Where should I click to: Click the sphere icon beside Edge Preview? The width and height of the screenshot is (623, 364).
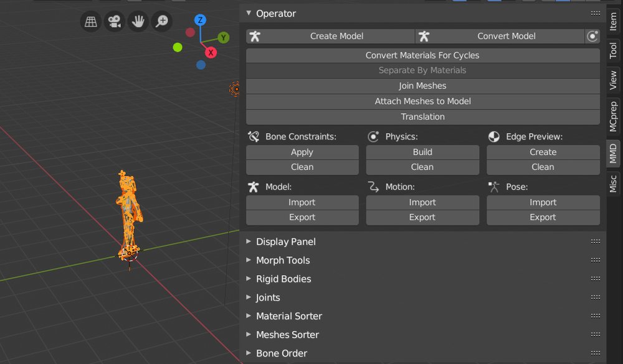pyautogui.click(x=495, y=136)
